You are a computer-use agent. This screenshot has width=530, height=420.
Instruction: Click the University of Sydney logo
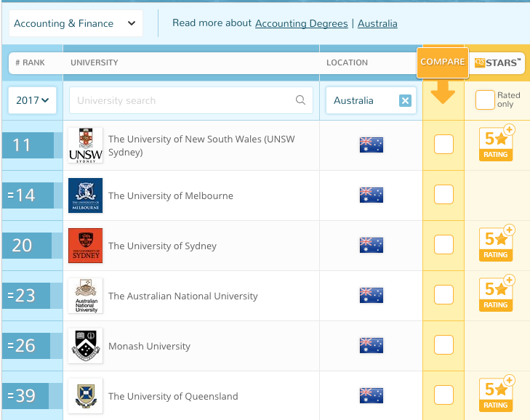[85, 246]
